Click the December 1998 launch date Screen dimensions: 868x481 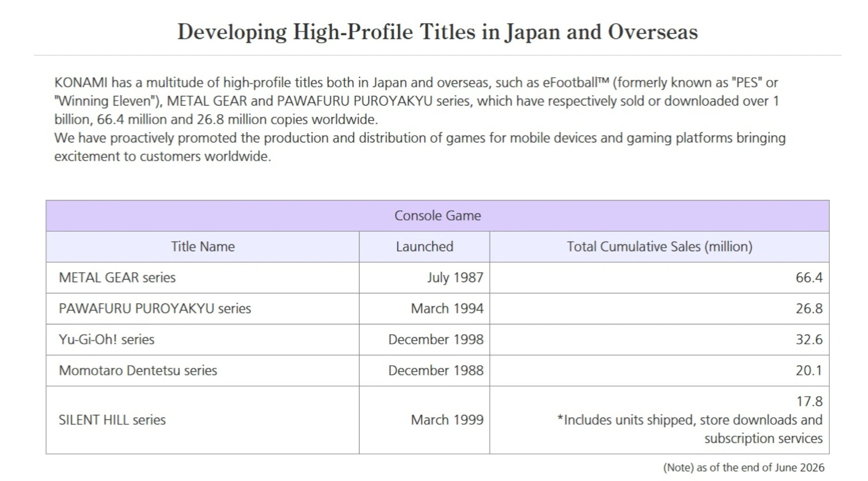pyautogui.click(x=436, y=340)
